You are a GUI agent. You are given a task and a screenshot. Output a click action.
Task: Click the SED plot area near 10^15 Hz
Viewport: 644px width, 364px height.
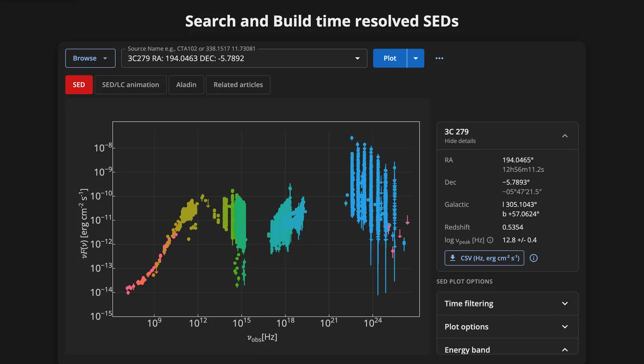point(242,219)
